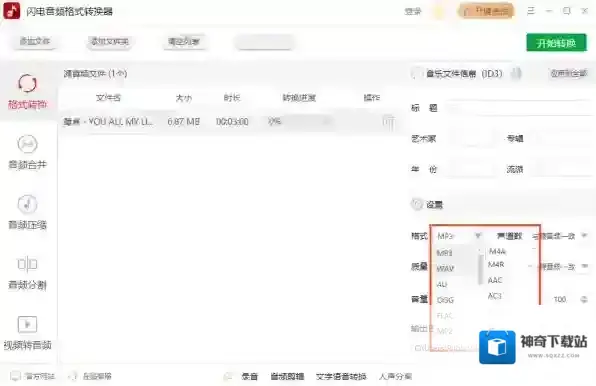
Task: Click the 在线客服 customer service icon
Action: [x=72, y=376]
